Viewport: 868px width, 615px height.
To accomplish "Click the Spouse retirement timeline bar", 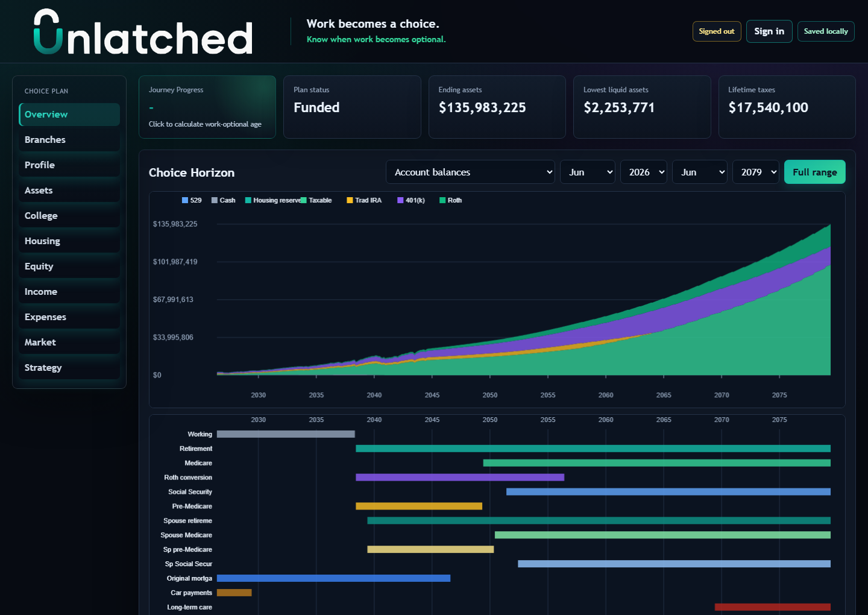I will (x=599, y=521).
